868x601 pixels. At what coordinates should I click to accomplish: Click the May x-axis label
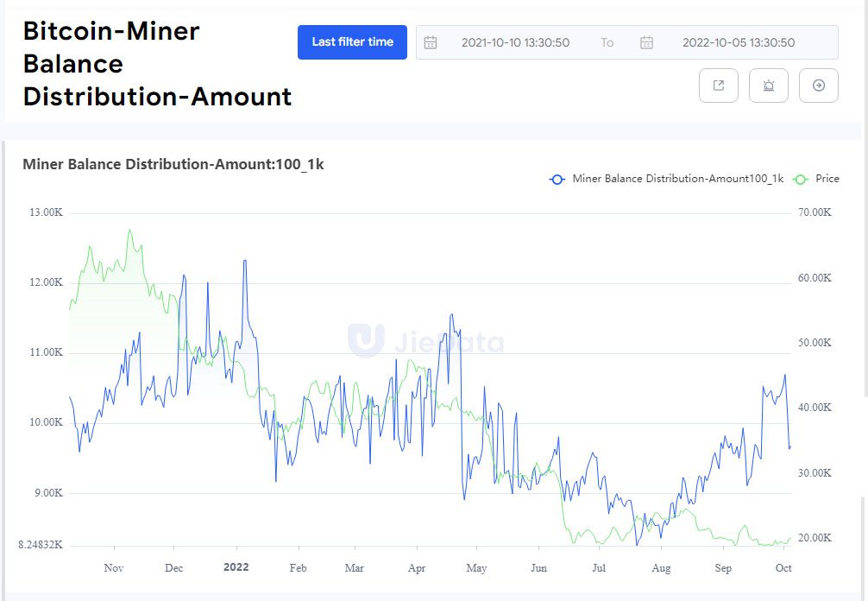(476, 568)
